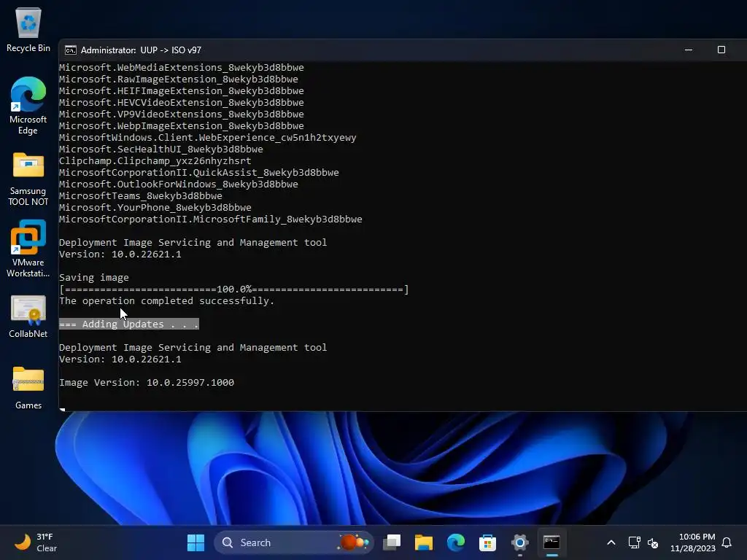
Task: Click the taskbar Search box
Action: click(293, 542)
